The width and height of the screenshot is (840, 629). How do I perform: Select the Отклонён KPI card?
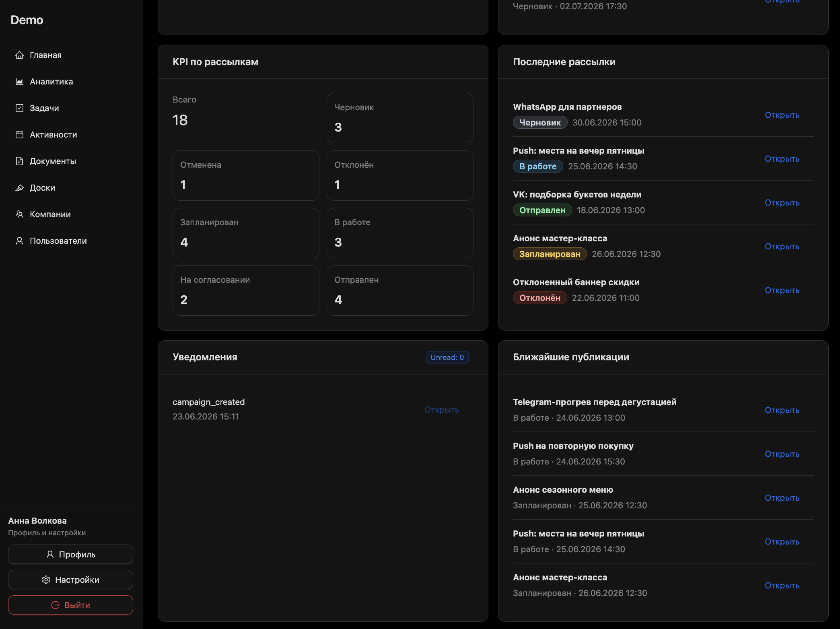400,176
